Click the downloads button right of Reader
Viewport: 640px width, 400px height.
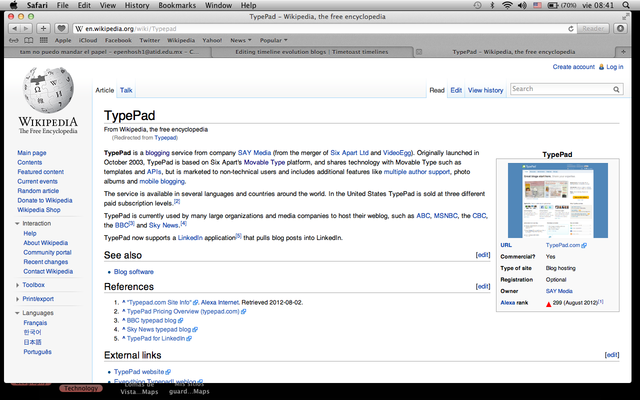coord(620,29)
